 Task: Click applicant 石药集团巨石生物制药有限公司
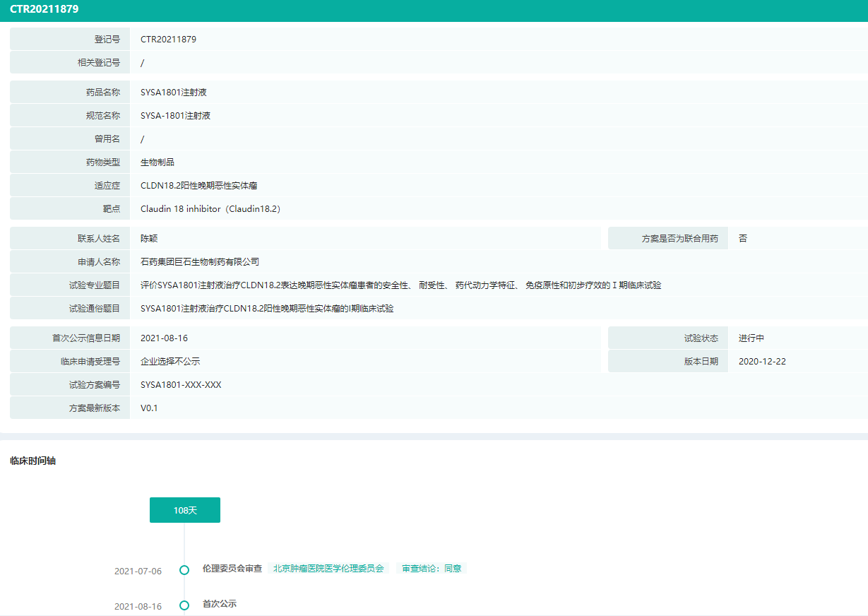tap(200, 262)
